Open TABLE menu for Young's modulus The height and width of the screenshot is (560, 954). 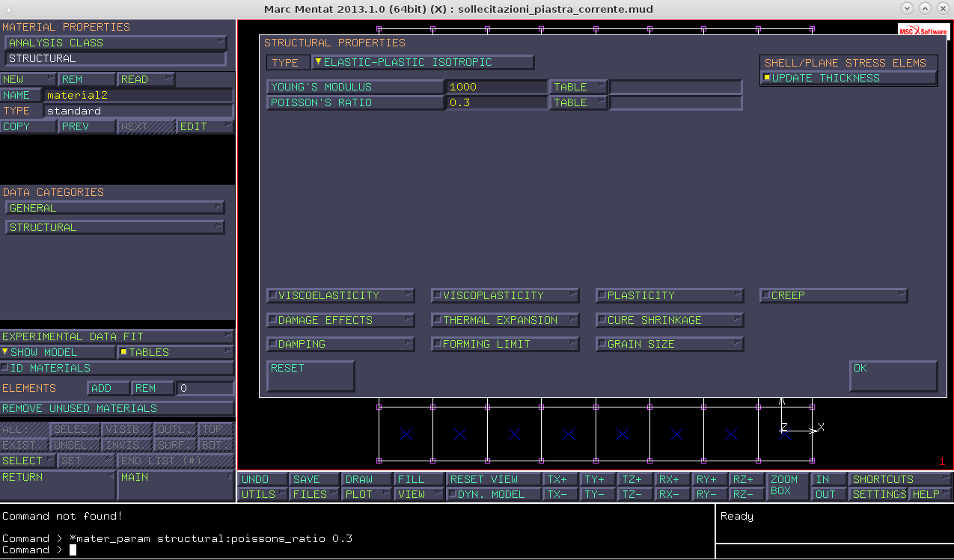click(578, 87)
